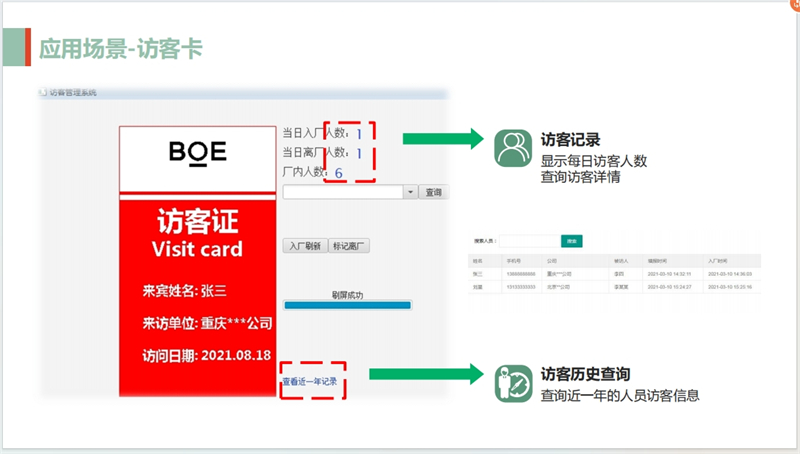The width and height of the screenshot is (800, 454).
Task: Click the 当日入厂人数 value
Action: pyautogui.click(x=359, y=134)
